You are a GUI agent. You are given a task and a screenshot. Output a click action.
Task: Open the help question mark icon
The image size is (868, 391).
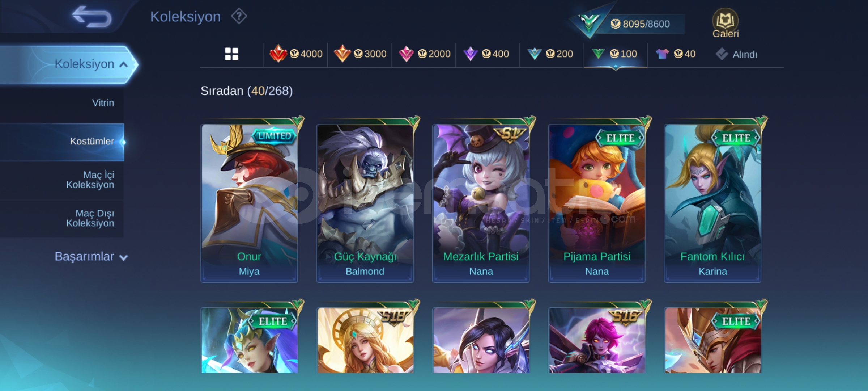(239, 16)
